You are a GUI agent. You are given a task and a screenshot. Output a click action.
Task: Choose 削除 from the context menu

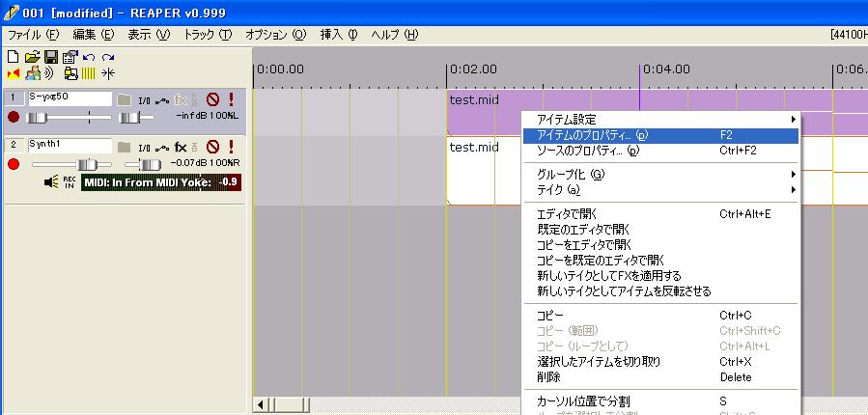pos(661,377)
